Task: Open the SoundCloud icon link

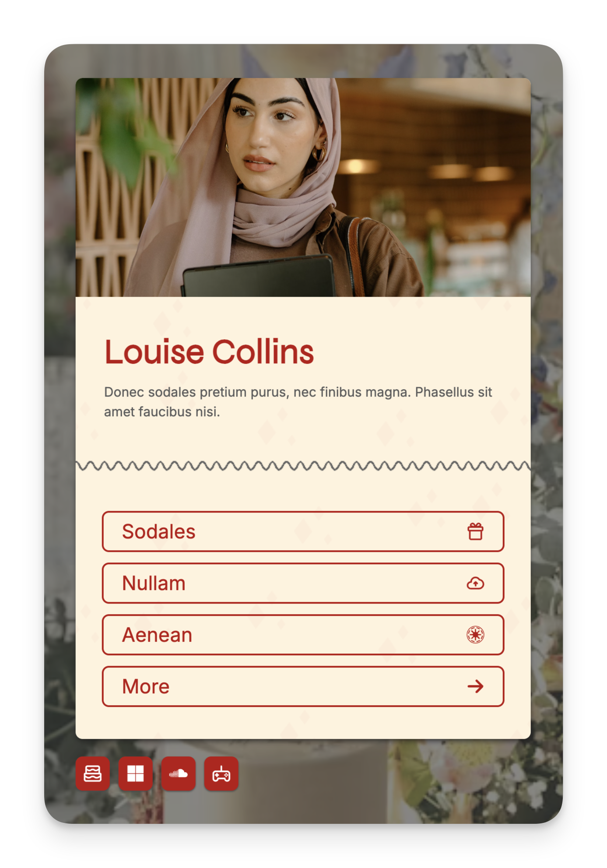Action: [178, 773]
